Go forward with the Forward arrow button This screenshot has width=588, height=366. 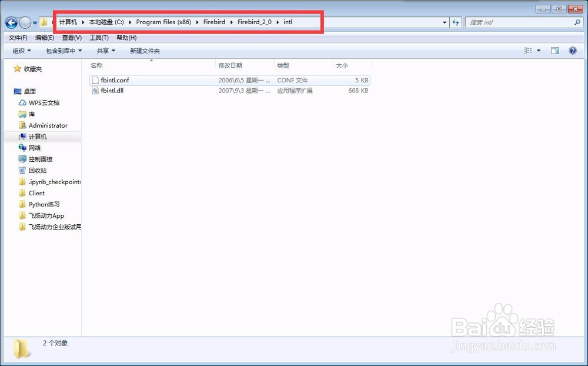[x=25, y=23]
